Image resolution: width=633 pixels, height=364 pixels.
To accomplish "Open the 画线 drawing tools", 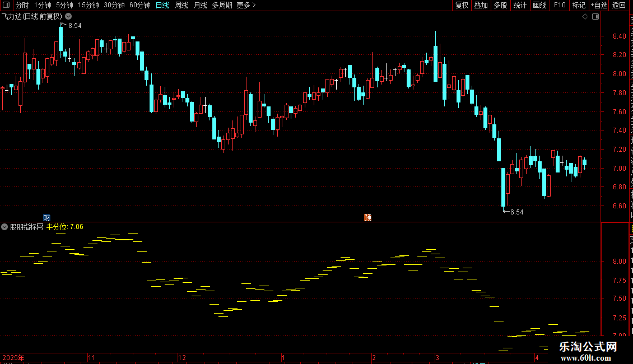I will tap(540, 5).
